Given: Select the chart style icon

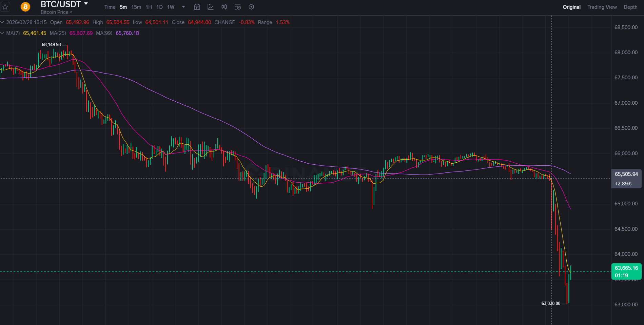Looking at the screenshot, I should tap(210, 7).
